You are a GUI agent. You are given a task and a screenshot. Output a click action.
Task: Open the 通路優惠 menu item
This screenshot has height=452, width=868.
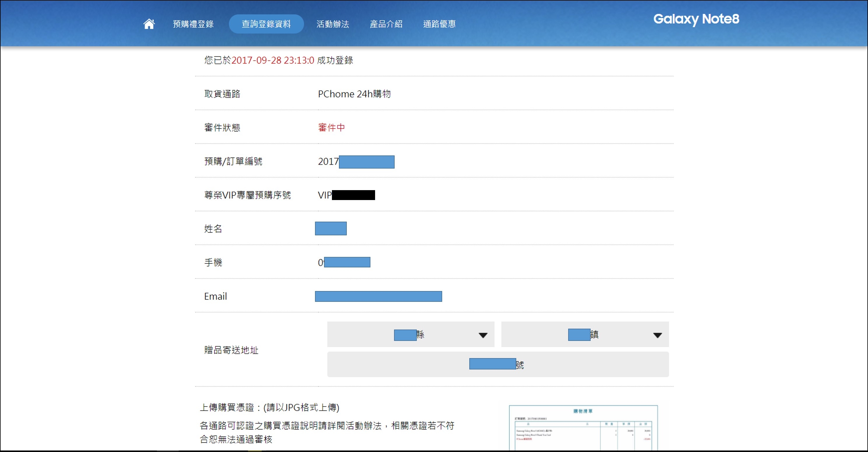(x=439, y=24)
